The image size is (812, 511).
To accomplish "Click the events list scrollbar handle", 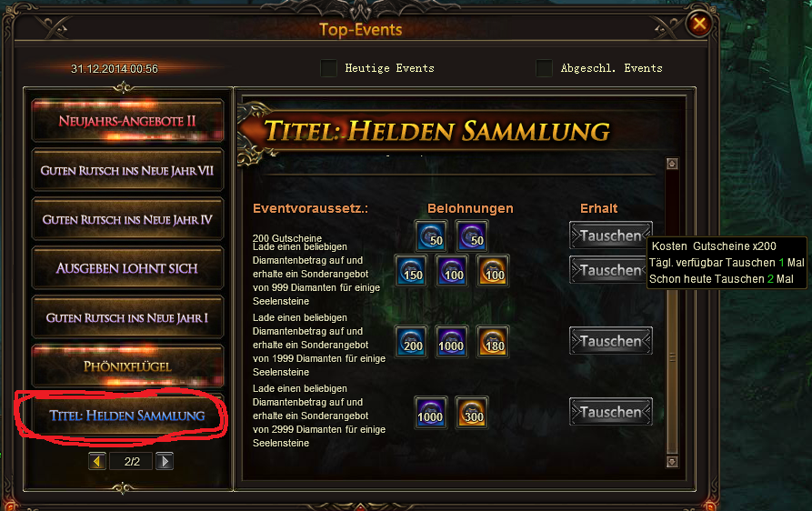I will (672, 357).
